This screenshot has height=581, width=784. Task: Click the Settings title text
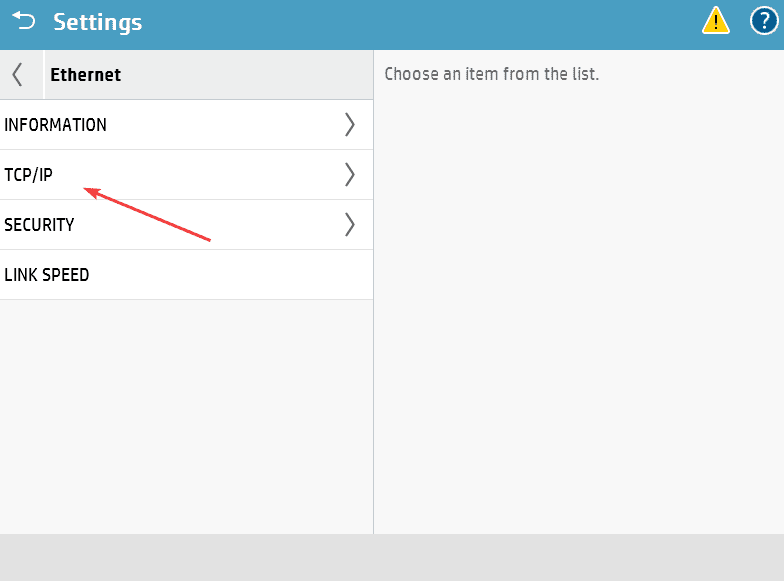pyautogui.click(x=98, y=22)
